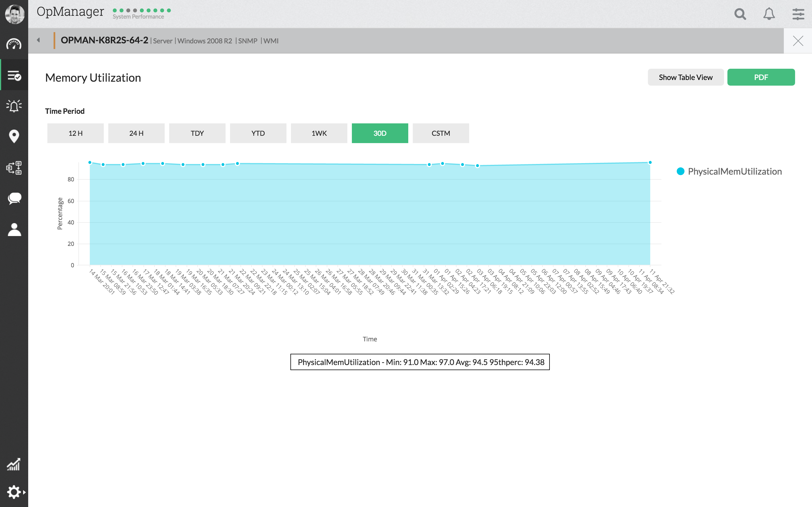Open the notifications bell in top bar
Image resolution: width=812 pixels, height=507 pixels.
pos(769,14)
